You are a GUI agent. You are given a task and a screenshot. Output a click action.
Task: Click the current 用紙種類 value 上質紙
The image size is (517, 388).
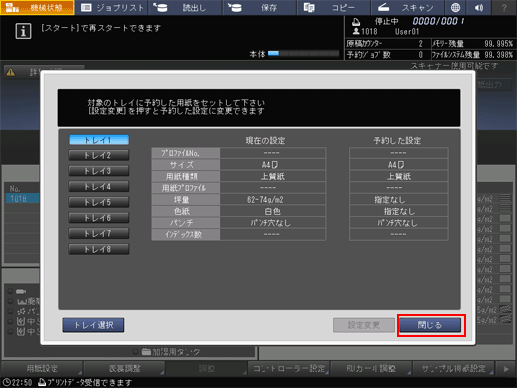[273, 176]
